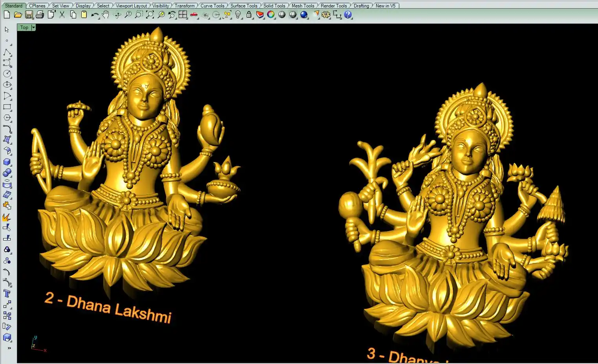Open the Rhino Options gear icon

(326, 15)
